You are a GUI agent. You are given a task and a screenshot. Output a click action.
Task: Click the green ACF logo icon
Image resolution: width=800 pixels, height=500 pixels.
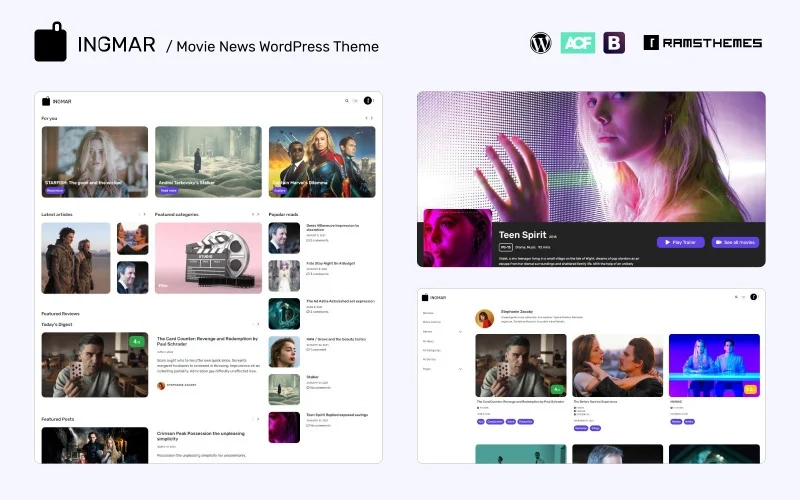point(578,43)
